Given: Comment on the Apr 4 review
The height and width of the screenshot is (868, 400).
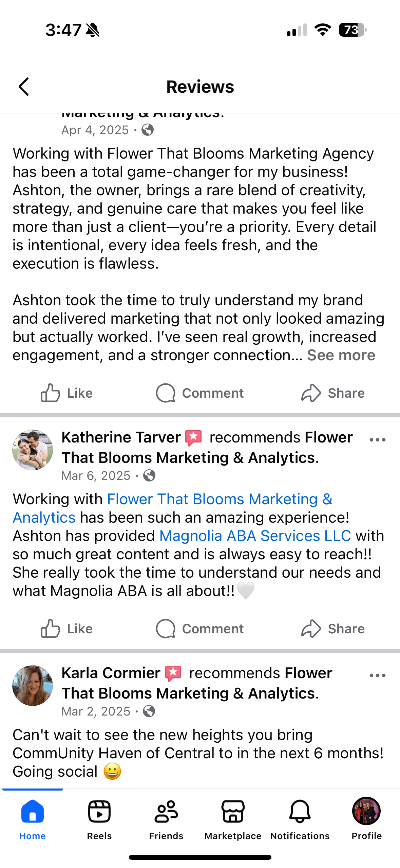Looking at the screenshot, I should pyautogui.click(x=199, y=393).
